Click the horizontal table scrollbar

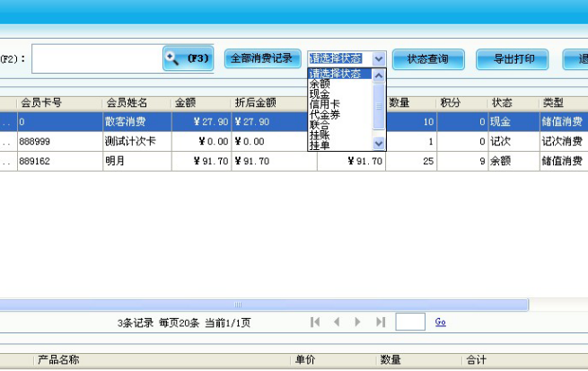(264, 305)
